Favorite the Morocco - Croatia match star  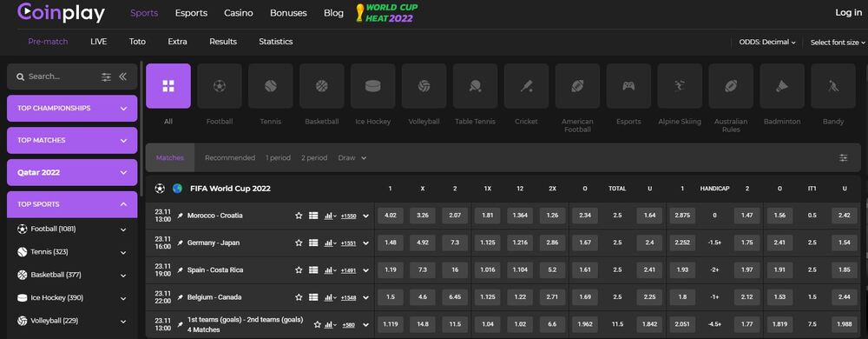point(299,216)
